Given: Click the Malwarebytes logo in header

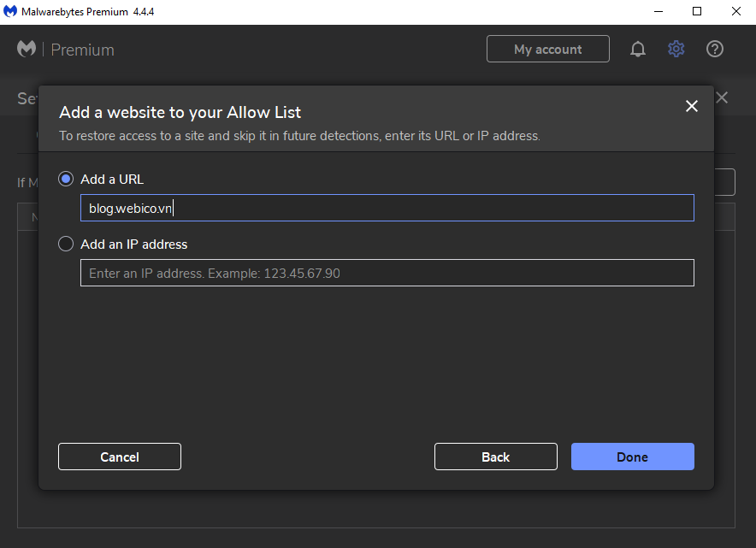Looking at the screenshot, I should 27,49.
